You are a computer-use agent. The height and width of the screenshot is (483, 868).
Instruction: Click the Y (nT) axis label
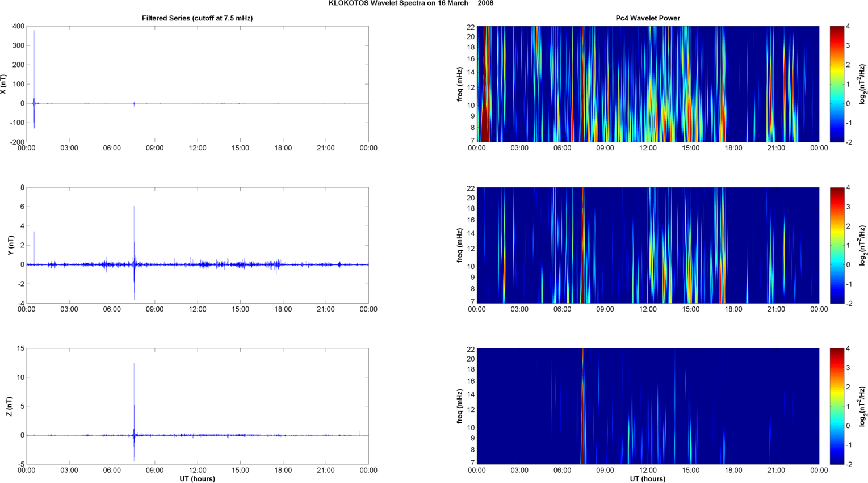(11, 245)
